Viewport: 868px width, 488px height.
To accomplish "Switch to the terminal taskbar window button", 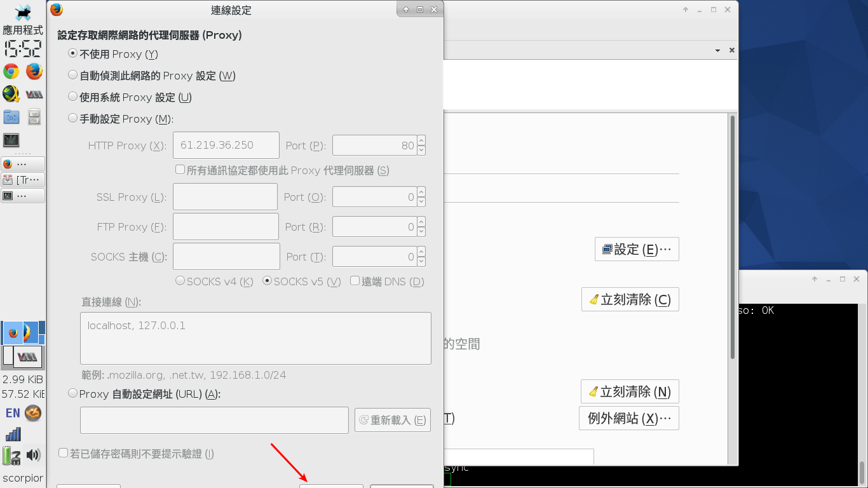I will pos(23,196).
